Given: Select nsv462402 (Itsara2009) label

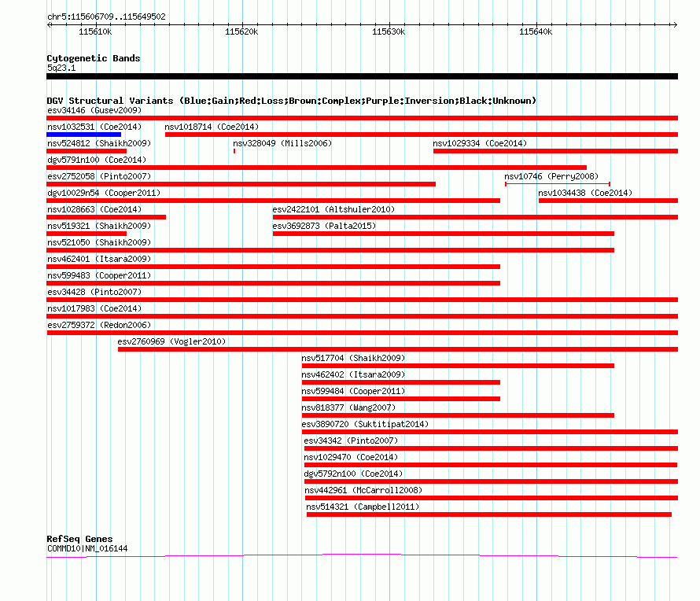Looking at the screenshot, I should [x=353, y=374].
